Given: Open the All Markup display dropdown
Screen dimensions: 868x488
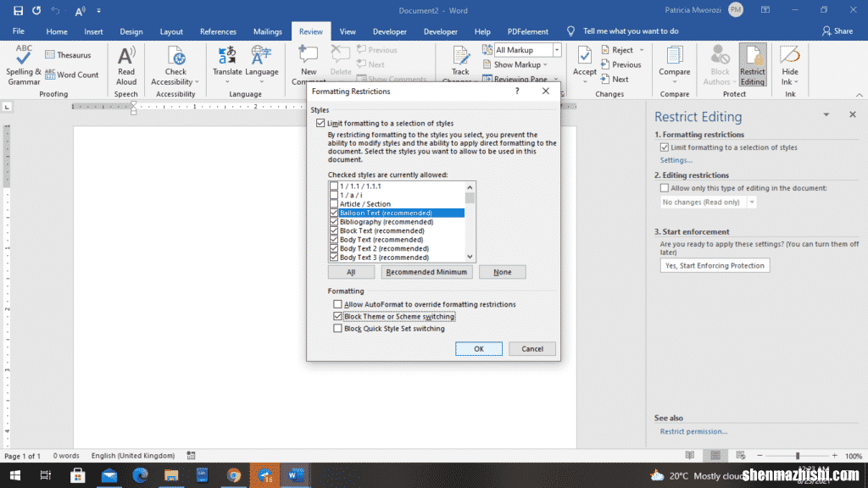Looking at the screenshot, I should 557,50.
